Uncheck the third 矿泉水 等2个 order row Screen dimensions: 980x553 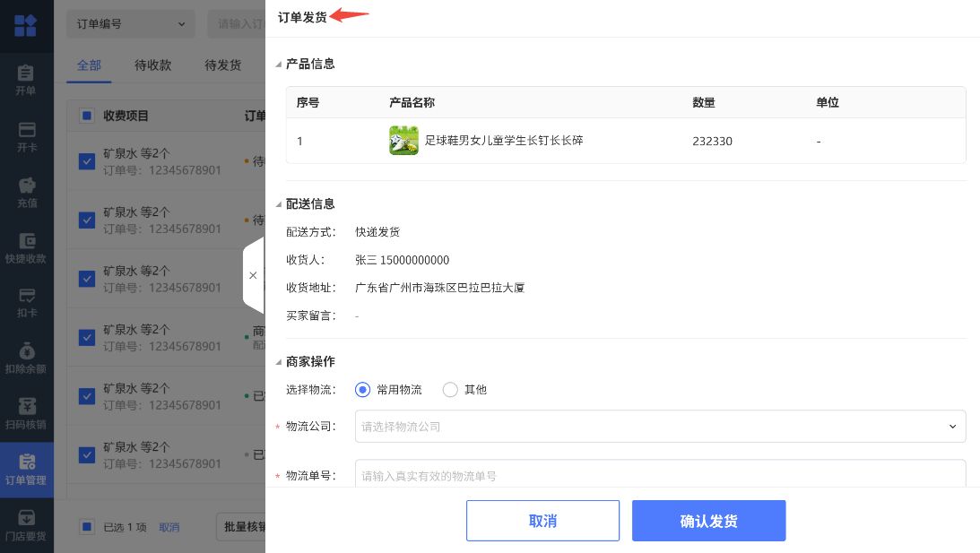coord(87,279)
